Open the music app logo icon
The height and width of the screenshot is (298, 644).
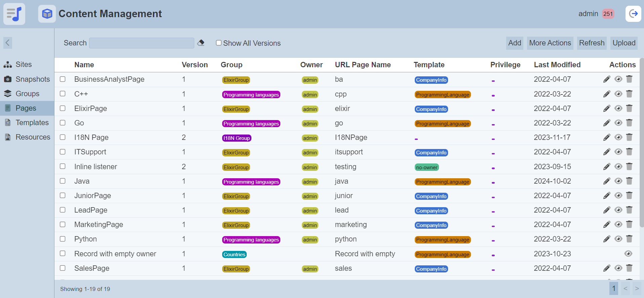point(14,14)
